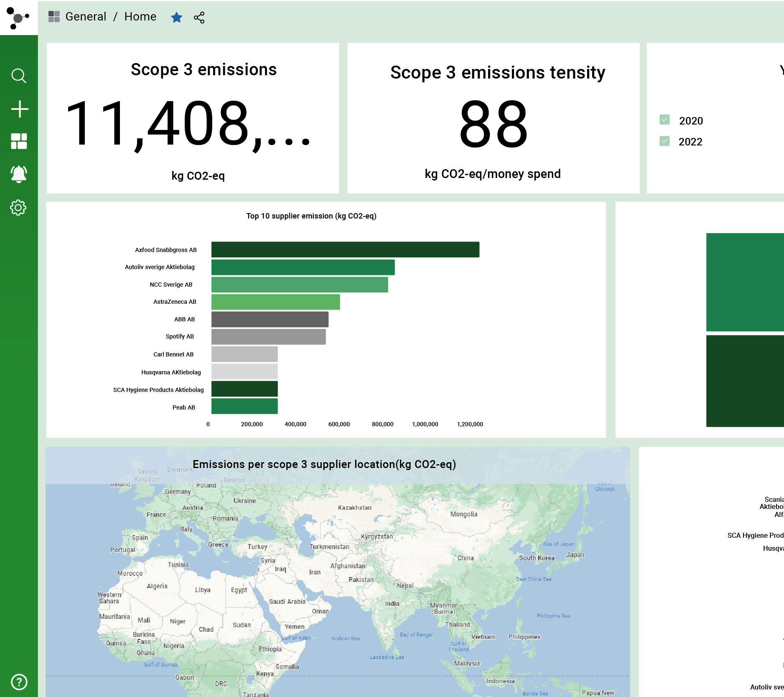
Task: Toggle the 2020 year checkbox
Action: pos(664,120)
